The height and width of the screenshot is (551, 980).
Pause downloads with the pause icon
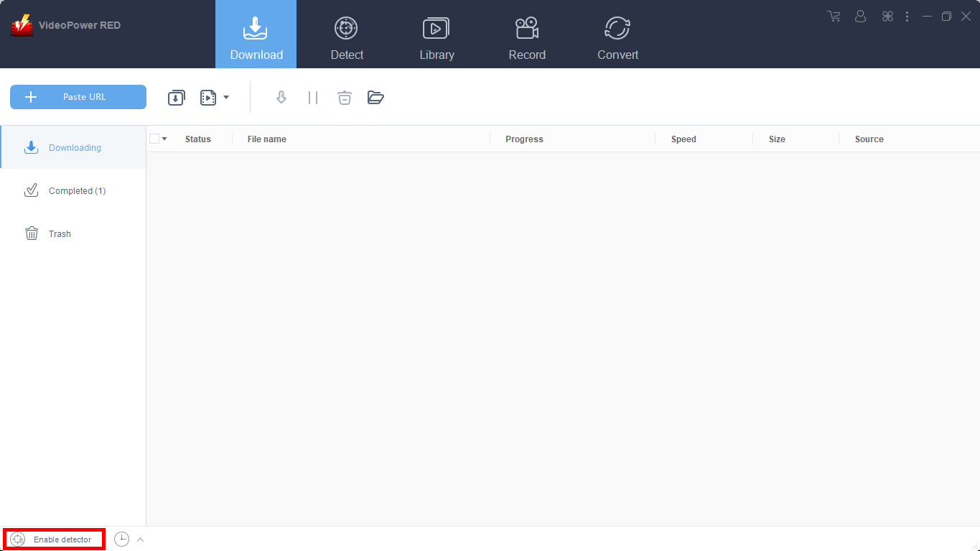(313, 98)
